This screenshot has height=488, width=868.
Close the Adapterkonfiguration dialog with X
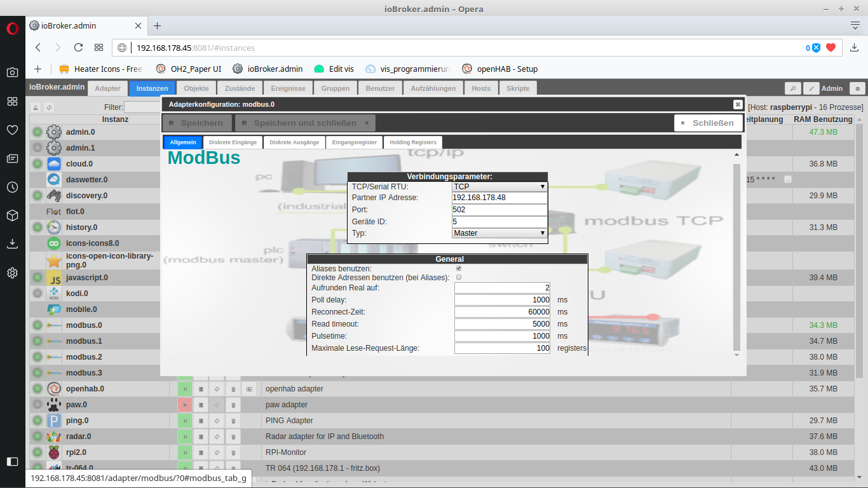tap(738, 104)
